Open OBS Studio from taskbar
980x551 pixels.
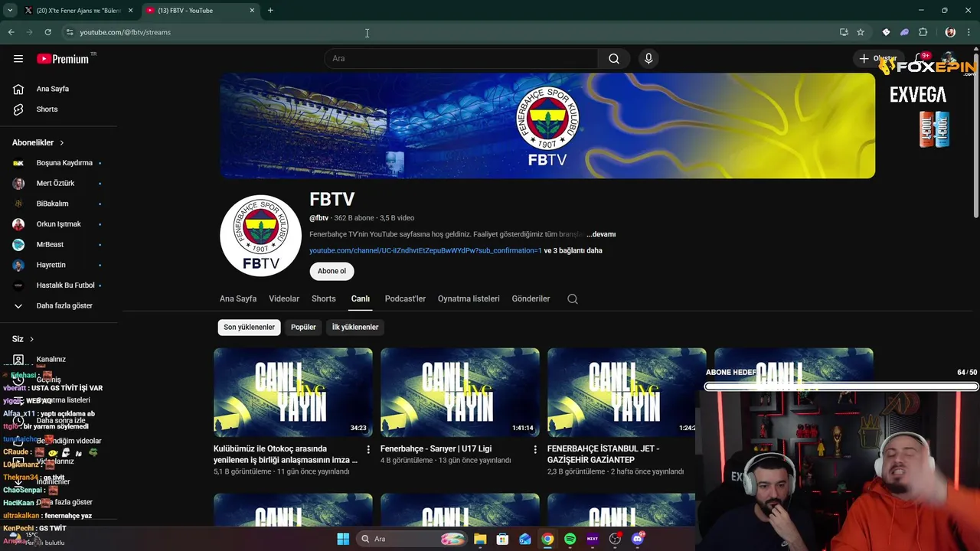[615, 539]
